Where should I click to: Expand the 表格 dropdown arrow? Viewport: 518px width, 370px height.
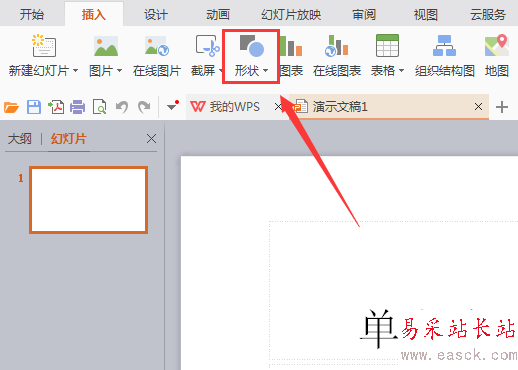click(x=401, y=71)
